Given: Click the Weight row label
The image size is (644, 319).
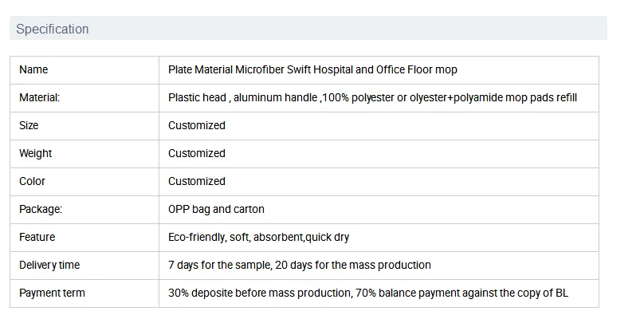Looking at the screenshot, I should pos(35,153).
